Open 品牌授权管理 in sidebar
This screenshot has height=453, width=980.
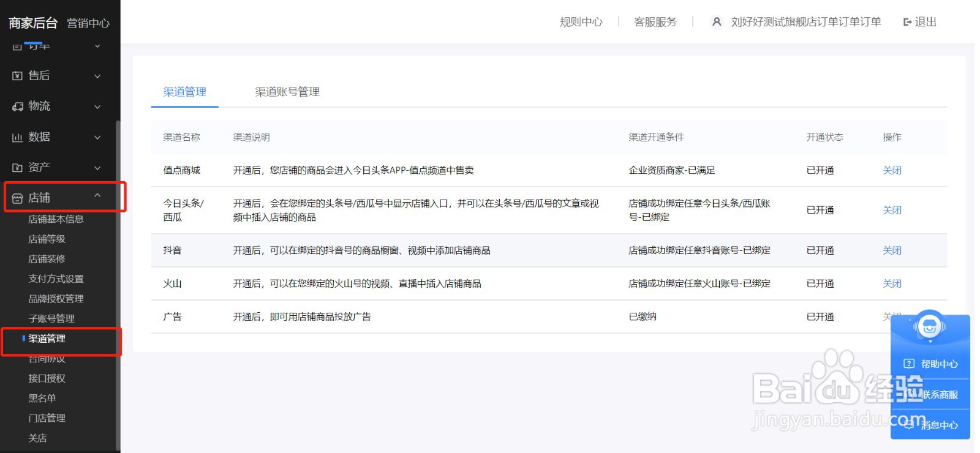(x=56, y=299)
